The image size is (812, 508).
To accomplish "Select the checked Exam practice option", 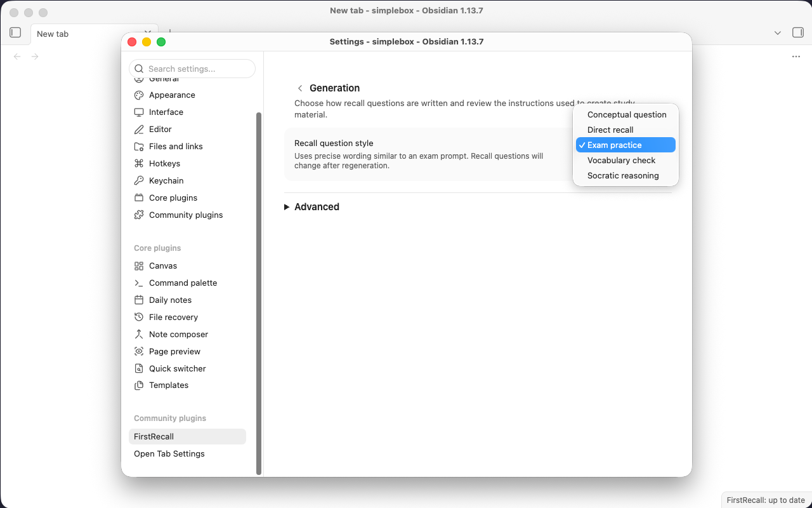I will tap(625, 145).
